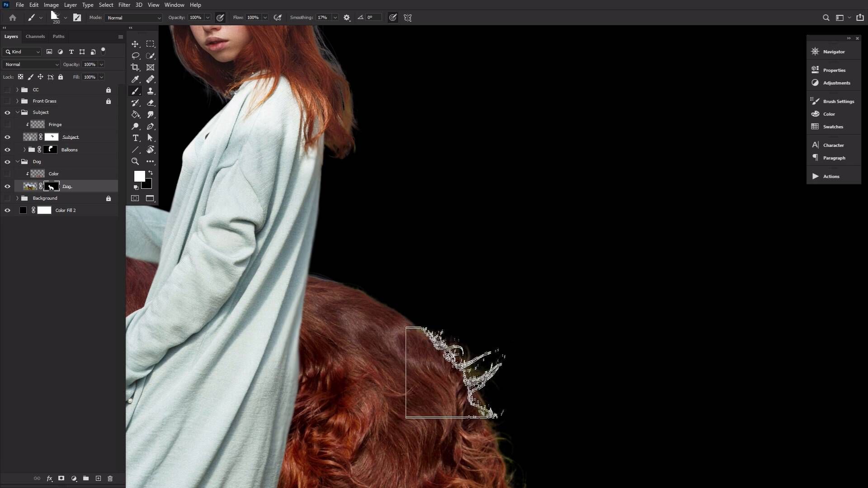Toggle visibility of the Balloons group
The width and height of the screenshot is (868, 488).
[x=7, y=150]
